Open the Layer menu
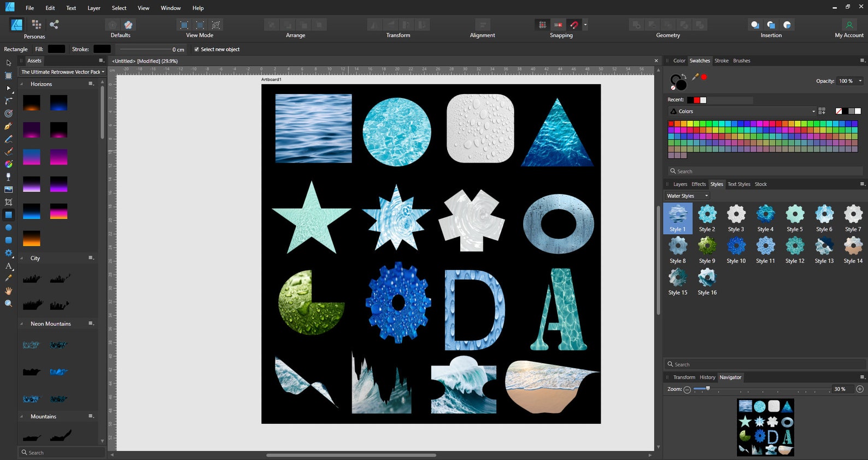 coord(94,8)
